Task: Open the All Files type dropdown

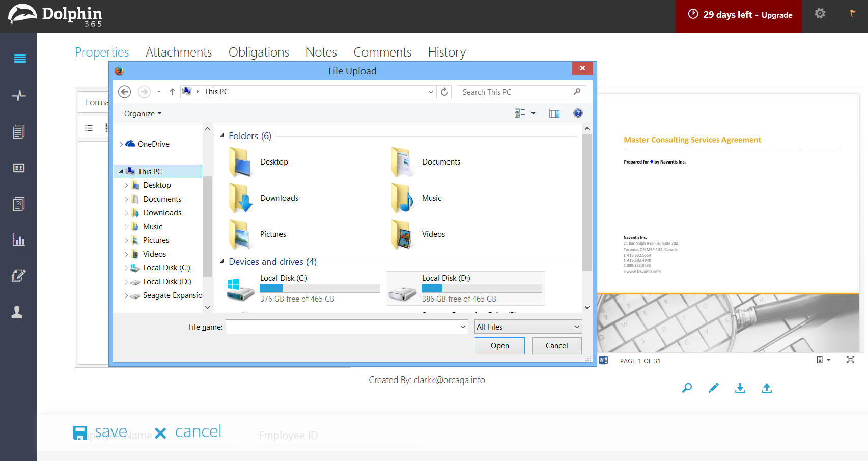Action: point(528,327)
